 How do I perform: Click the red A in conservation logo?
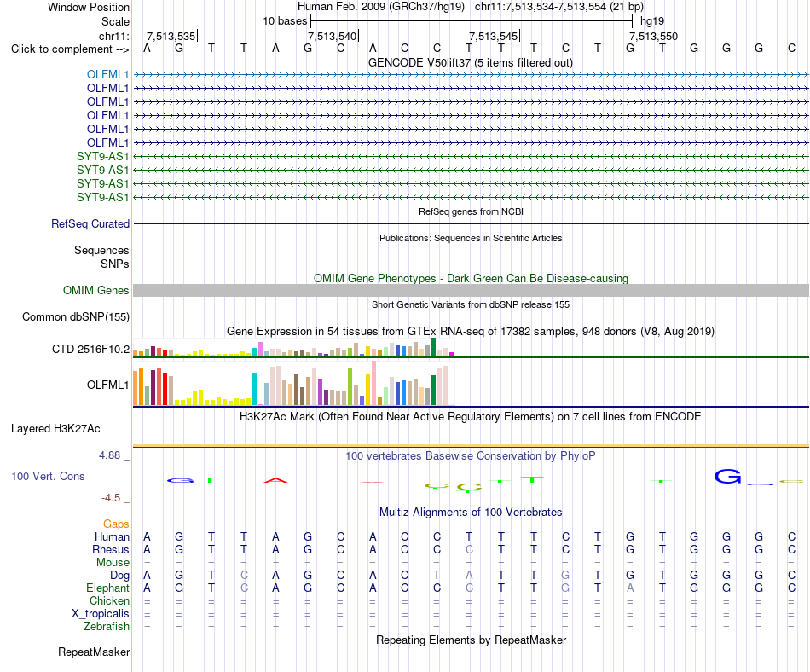pyautogui.click(x=275, y=480)
